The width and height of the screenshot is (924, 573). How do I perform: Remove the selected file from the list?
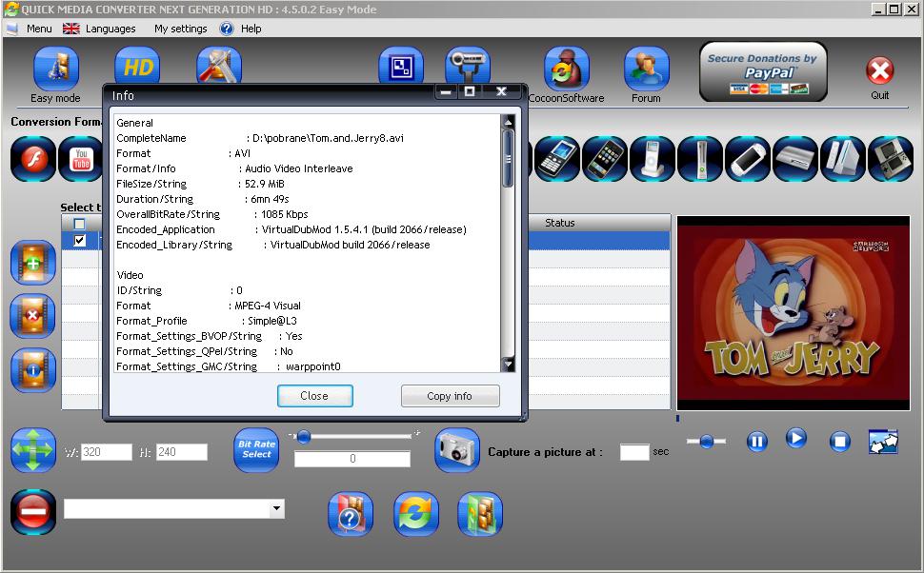(33, 316)
